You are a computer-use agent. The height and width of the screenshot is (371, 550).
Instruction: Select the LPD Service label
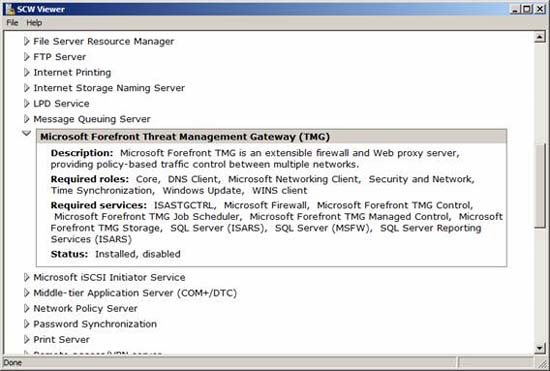(x=61, y=103)
